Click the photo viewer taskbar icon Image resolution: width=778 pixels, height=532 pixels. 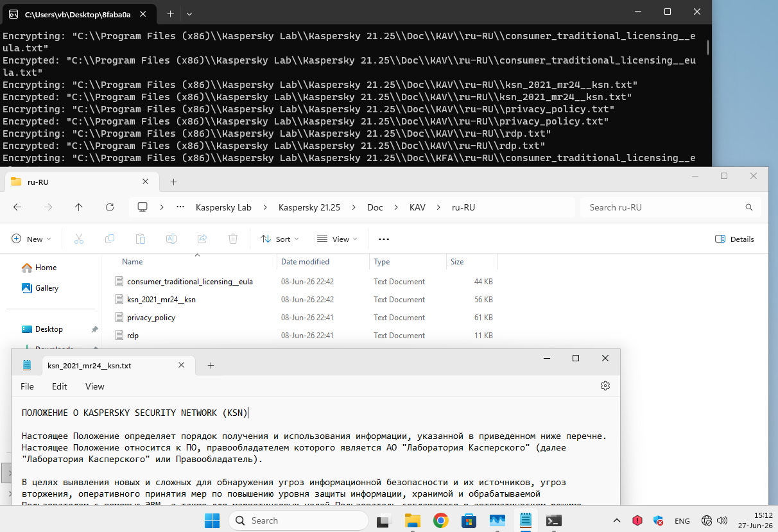497,520
